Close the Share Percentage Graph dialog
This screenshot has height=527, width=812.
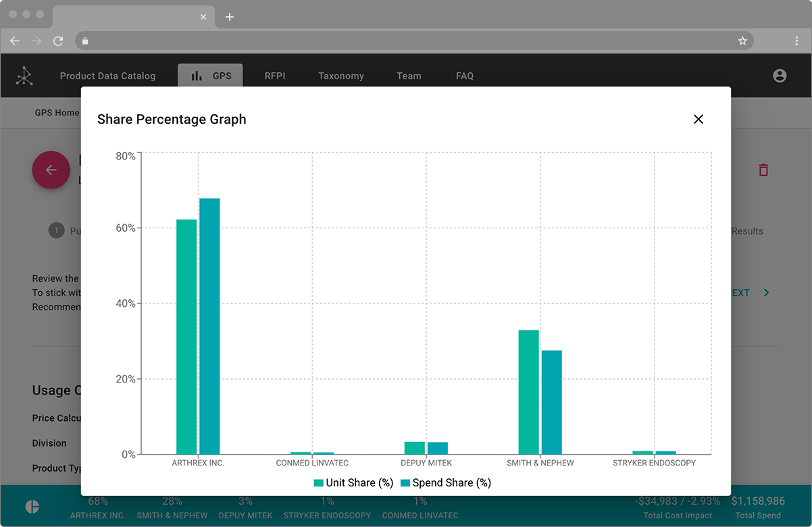(x=699, y=119)
